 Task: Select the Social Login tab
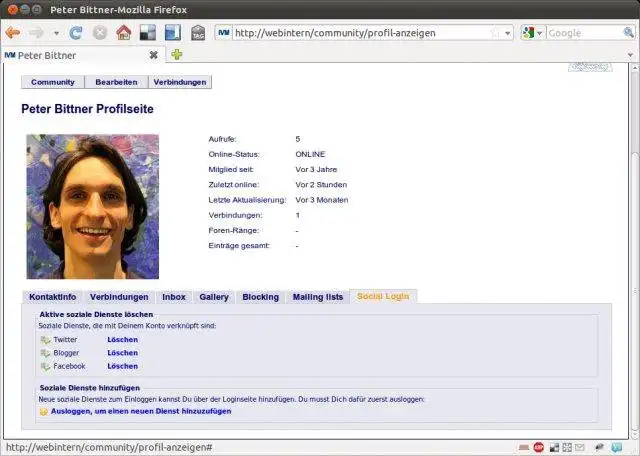[383, 296]
